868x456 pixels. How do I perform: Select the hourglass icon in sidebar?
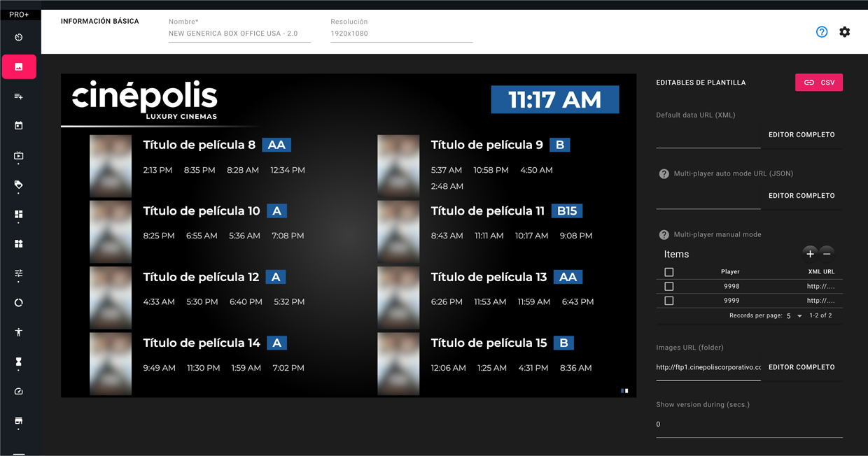point(19,362)
